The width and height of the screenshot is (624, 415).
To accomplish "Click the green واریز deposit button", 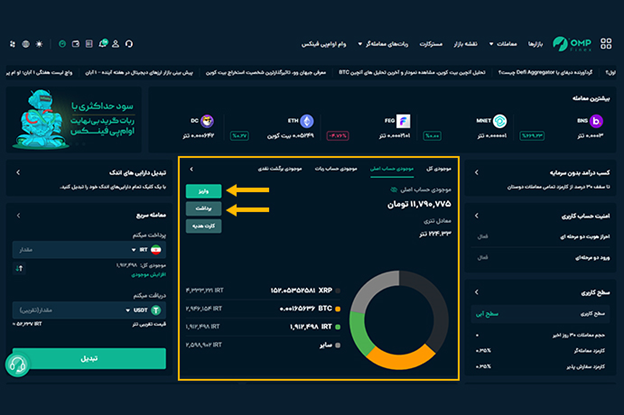I will [x=203, y=191].
